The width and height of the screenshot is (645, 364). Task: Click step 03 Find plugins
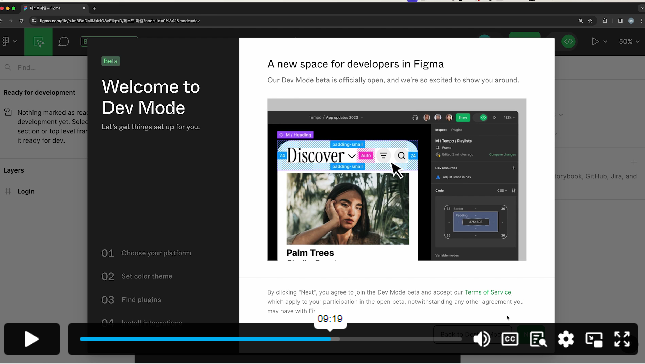click(x=131, y=300)
